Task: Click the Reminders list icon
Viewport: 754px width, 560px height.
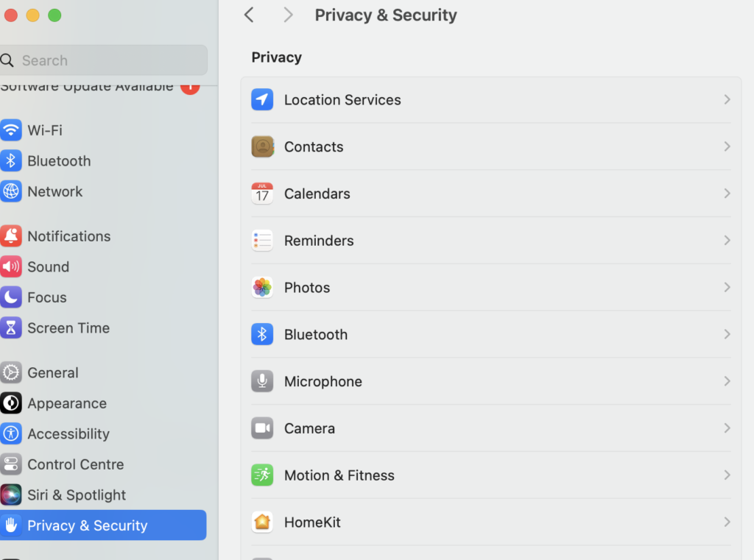Action: tap(262, 241)
